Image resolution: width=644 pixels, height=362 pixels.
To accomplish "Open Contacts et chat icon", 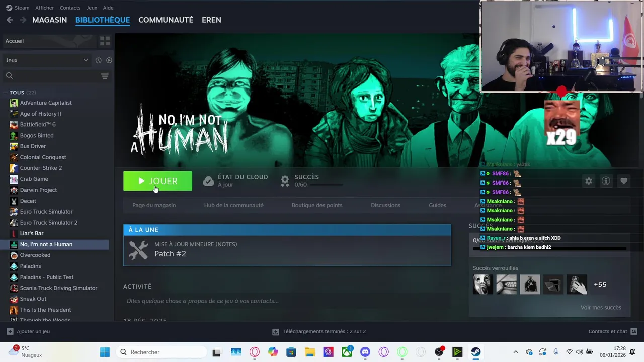I will [634, 331].
